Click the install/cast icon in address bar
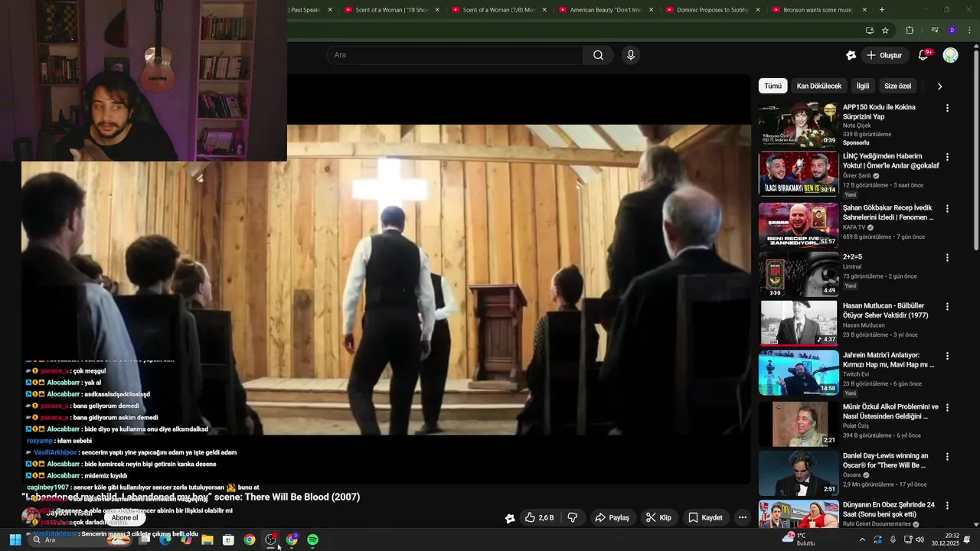 point(869,31)
